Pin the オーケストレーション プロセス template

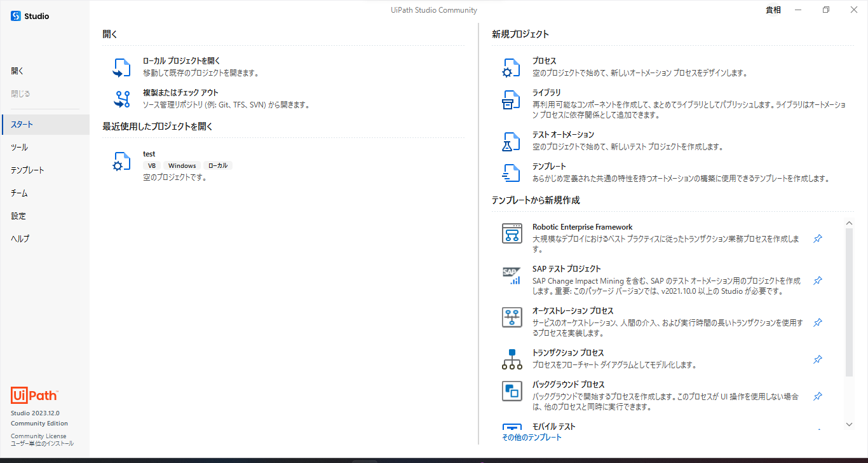(x=818, y=322)
